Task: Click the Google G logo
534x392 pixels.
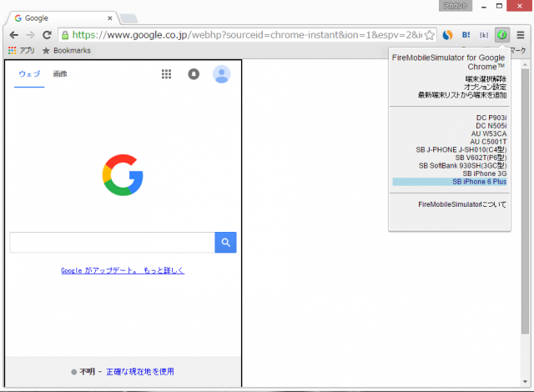Action: tap(123, 174)
